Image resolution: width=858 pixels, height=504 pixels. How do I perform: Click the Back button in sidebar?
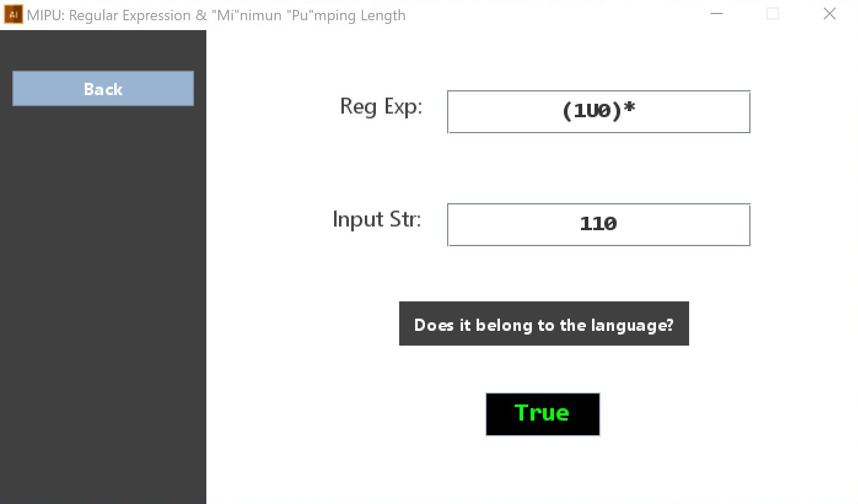pos(103,89)
